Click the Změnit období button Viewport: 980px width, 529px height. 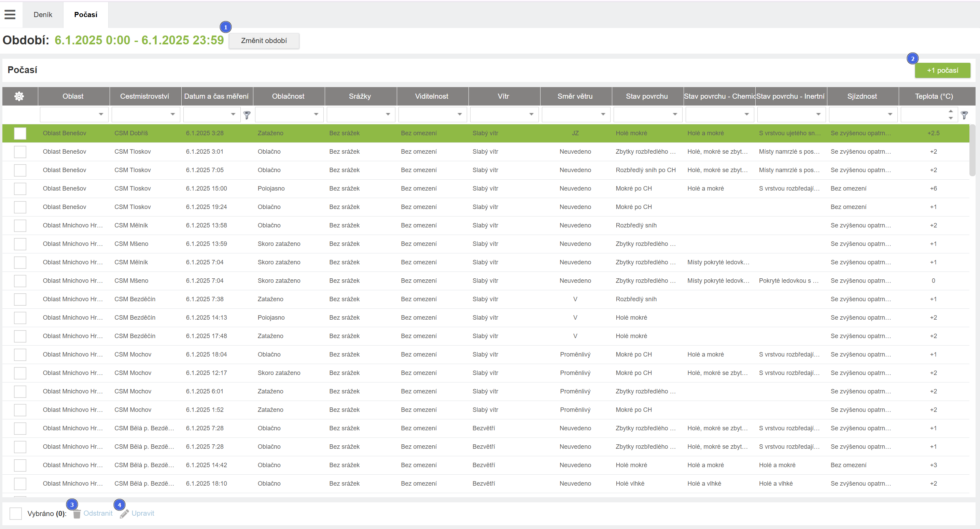(x=264, y=41)
